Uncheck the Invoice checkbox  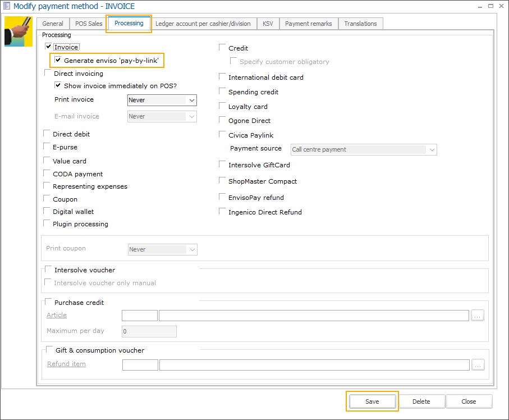(47, 47)
